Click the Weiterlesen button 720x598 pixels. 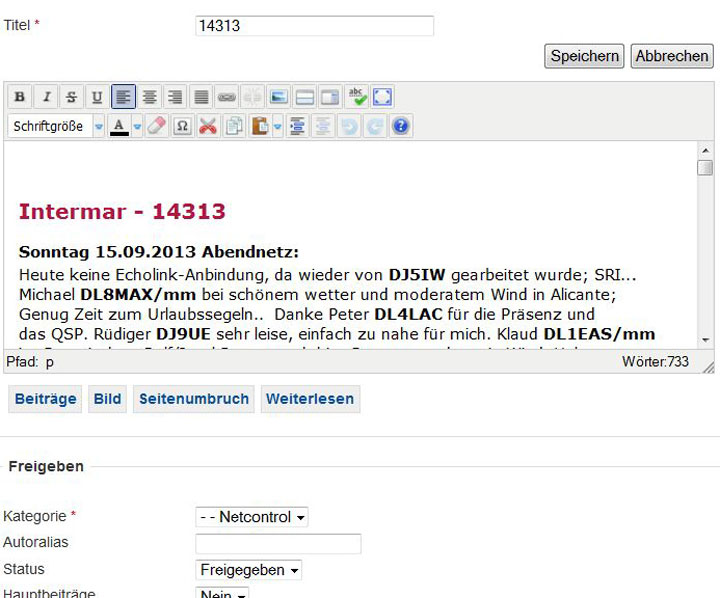tap(310, 399)
